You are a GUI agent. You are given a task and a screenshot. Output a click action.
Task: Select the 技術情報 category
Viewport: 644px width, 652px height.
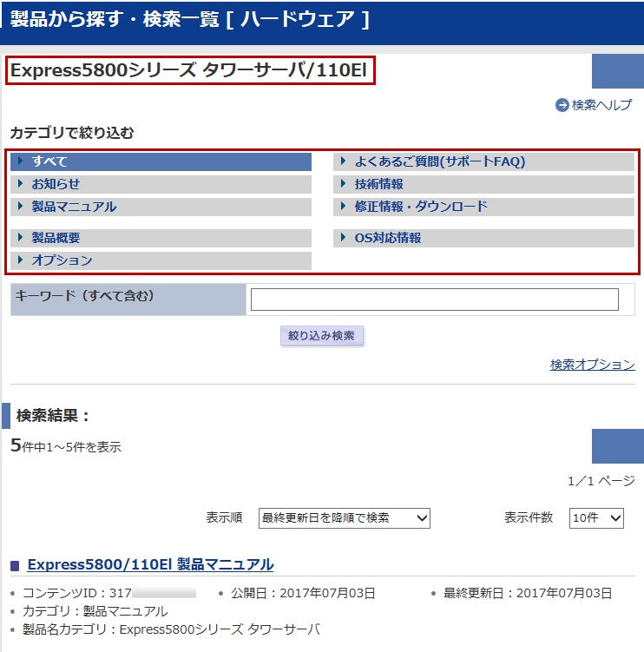coord(483,184)
